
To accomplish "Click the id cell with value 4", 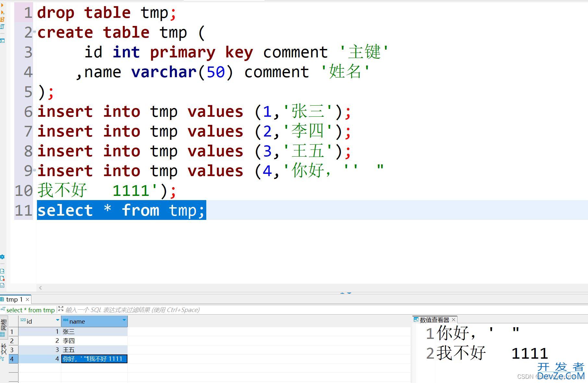I will [x=40, y=359].
